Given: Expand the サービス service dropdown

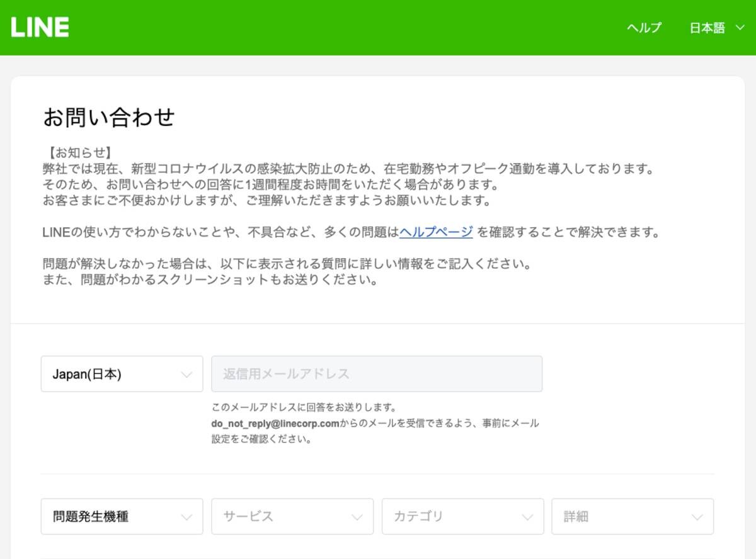Looking at the screenshot, I should [x=292, y=516].
